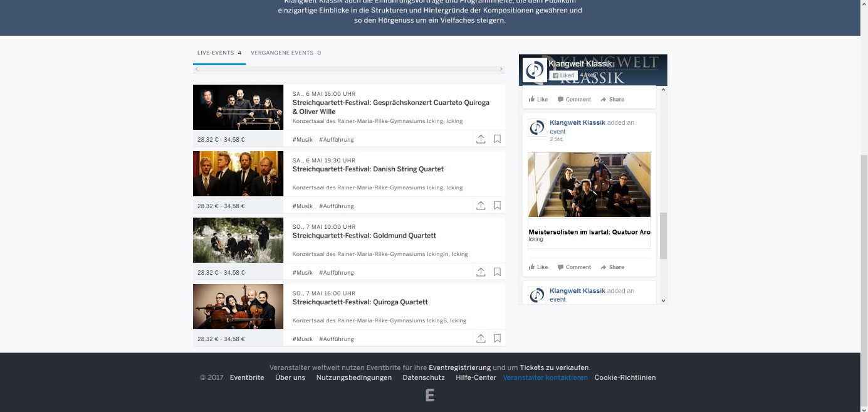Click the Klangwelt Klassik avatar beside the Meistersolisten post
The height and width of the screenshot is (412, 868).
(x=537, y=128)
